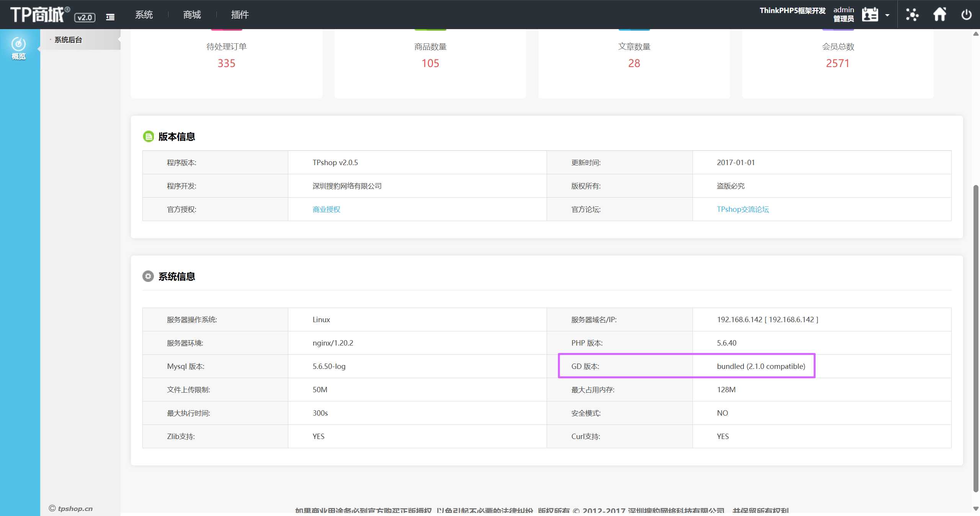Viewport: 980px width, 516px height.
Task: Click the Curl支持 YES value
Action: coord(723,436)
